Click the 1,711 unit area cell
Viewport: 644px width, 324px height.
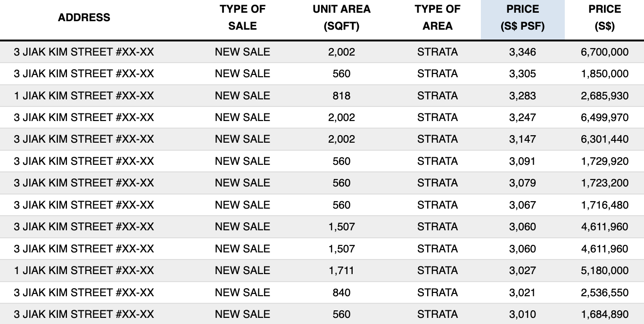tap(341, 270)
